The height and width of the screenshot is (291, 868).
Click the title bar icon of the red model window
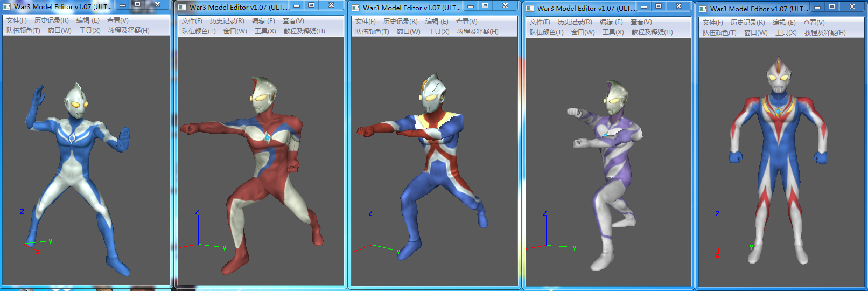pos(182,8)
